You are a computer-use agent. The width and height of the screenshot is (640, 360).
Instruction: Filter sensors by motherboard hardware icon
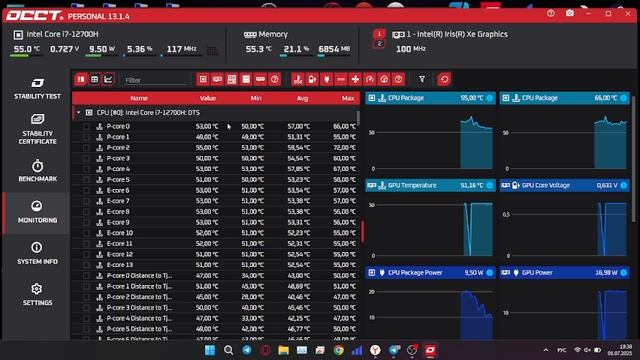click(231, 80)
